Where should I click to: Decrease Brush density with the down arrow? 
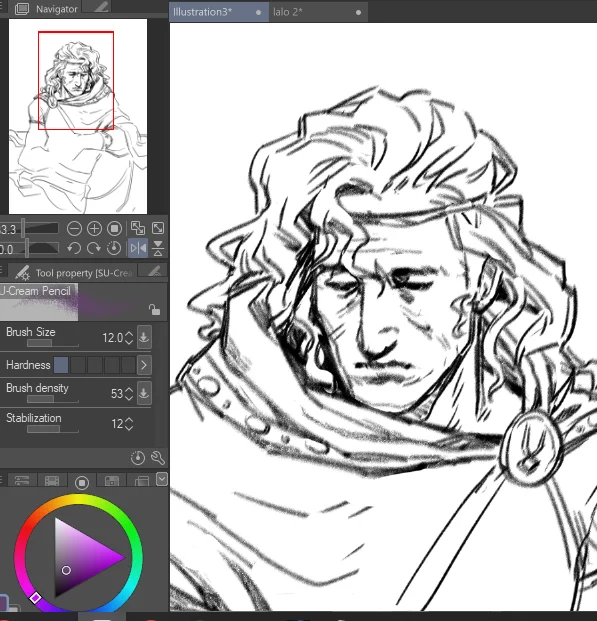129,397
